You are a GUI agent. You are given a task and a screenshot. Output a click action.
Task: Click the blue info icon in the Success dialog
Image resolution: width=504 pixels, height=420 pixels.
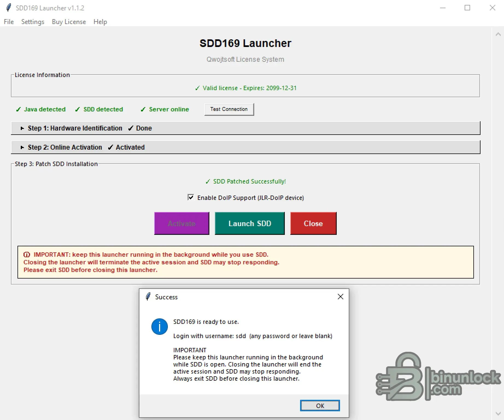pyautogui.click(x=160, y=326)
